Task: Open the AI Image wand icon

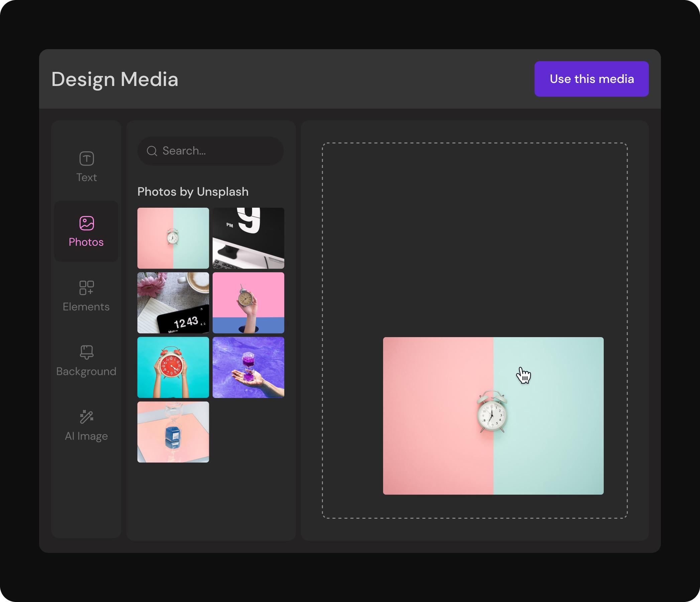Action: click(87, 417)
